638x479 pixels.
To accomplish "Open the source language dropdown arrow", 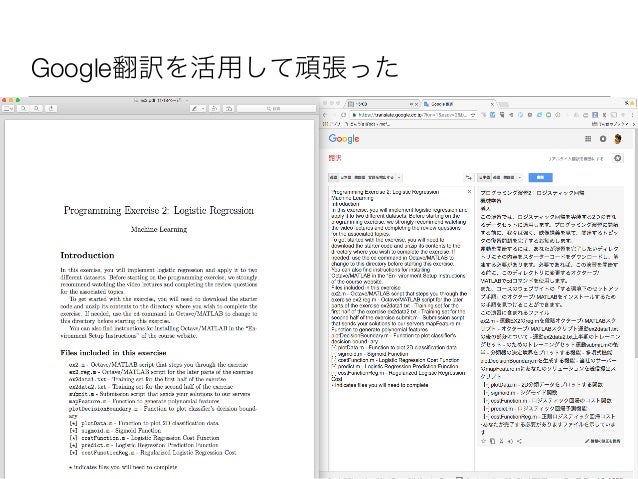I will coord(399,177).
